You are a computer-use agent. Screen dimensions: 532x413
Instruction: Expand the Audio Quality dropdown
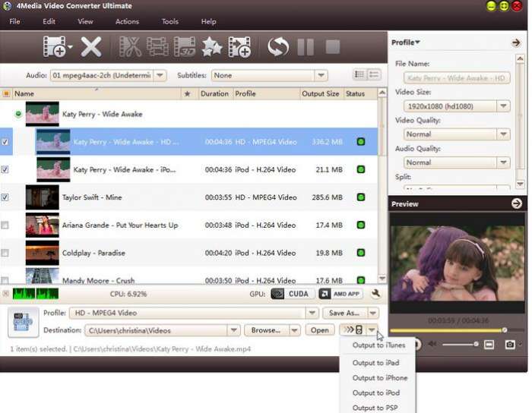click(502, 162)
